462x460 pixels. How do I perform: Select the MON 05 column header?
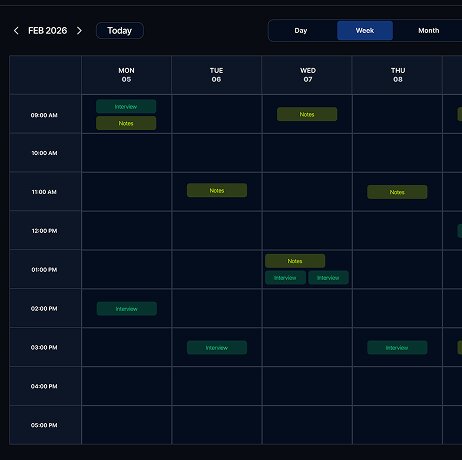126,75
